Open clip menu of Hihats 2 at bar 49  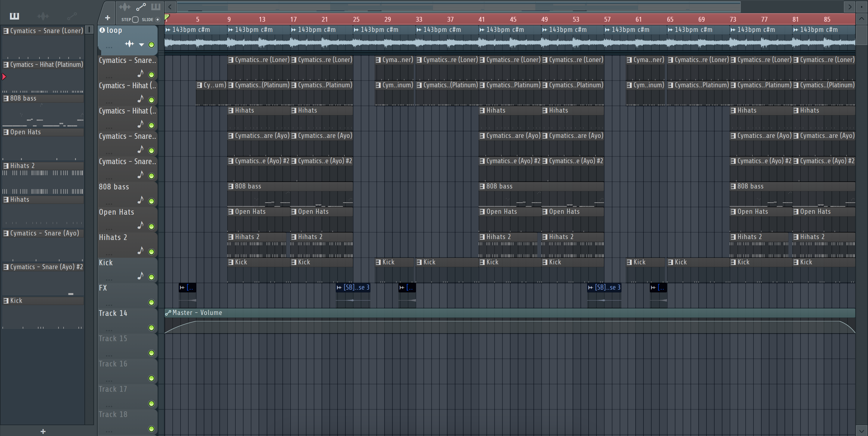pos(545,237)
